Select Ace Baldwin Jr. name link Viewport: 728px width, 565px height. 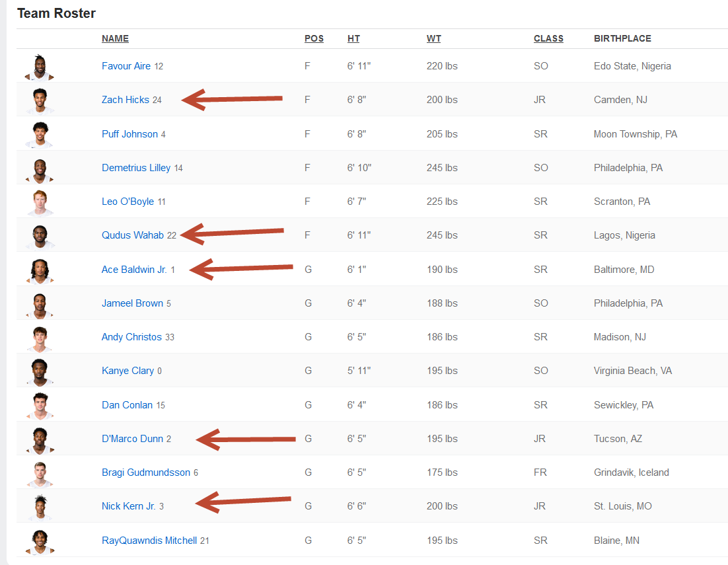pyautogui.click(x=134, y=270)
